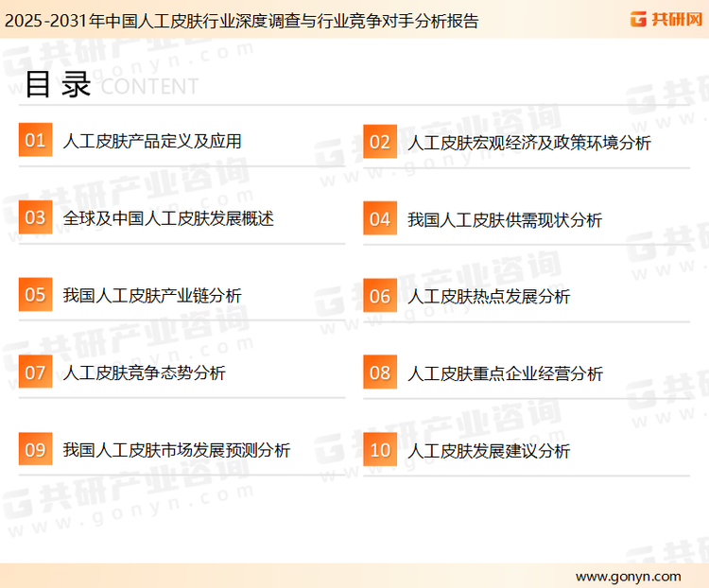Click the 目录 CONTENT heading

click(x=111, y=85)
